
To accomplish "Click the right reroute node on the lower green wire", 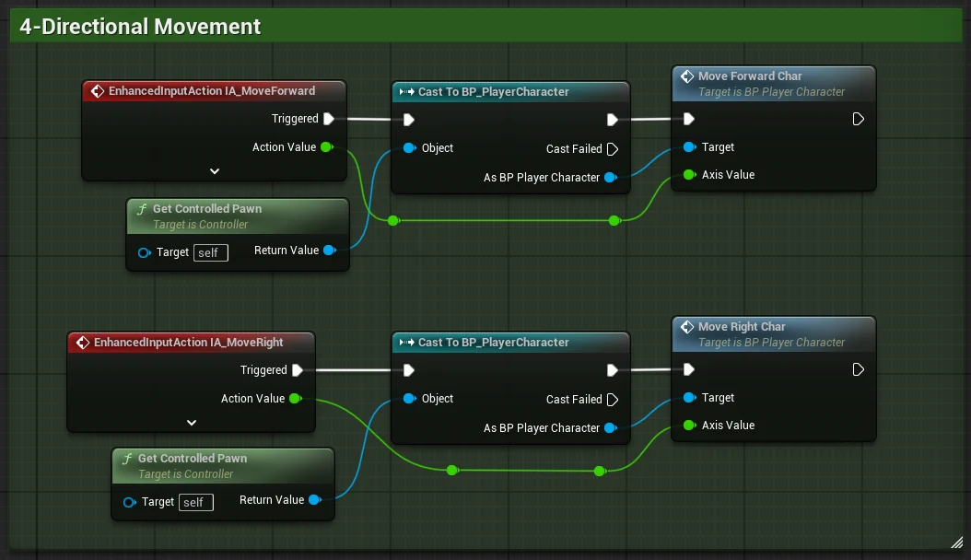I will pyautogui.click(x=600, y=472).
